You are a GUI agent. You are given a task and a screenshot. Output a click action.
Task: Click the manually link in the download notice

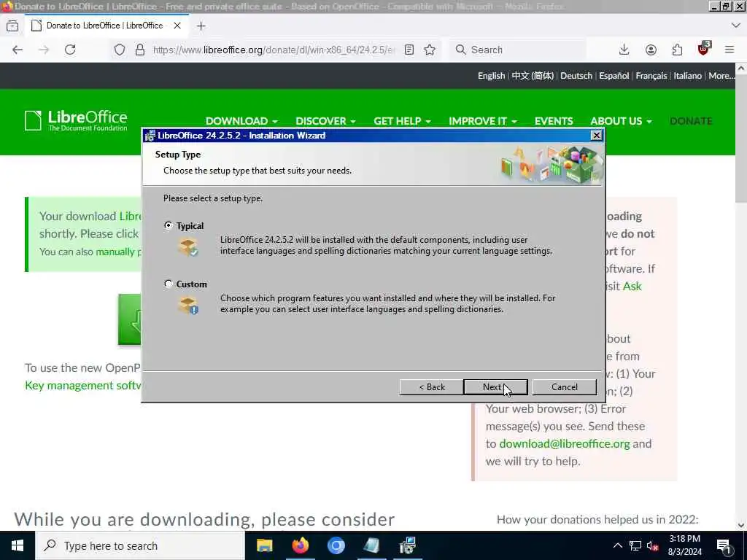tap(115, 252)
